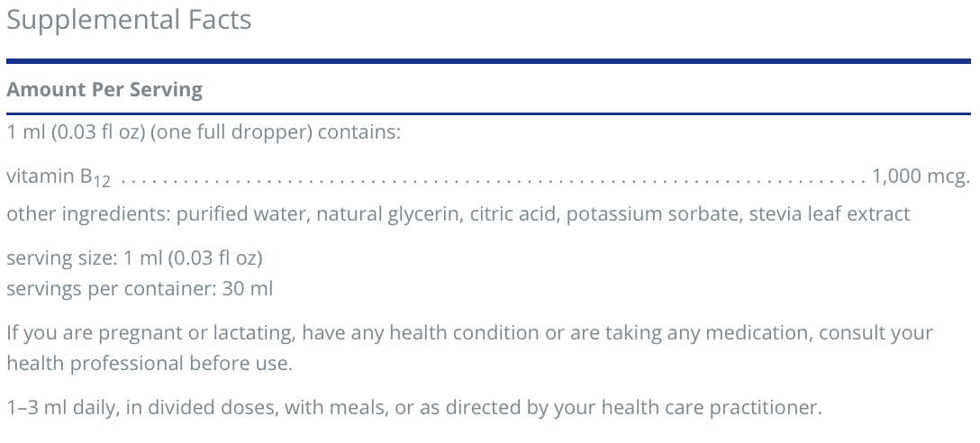Screen dimensions: 980x443
Task: Click the Supplemental Facts heading
Action: pyautogui.click(x=129, y=20)
